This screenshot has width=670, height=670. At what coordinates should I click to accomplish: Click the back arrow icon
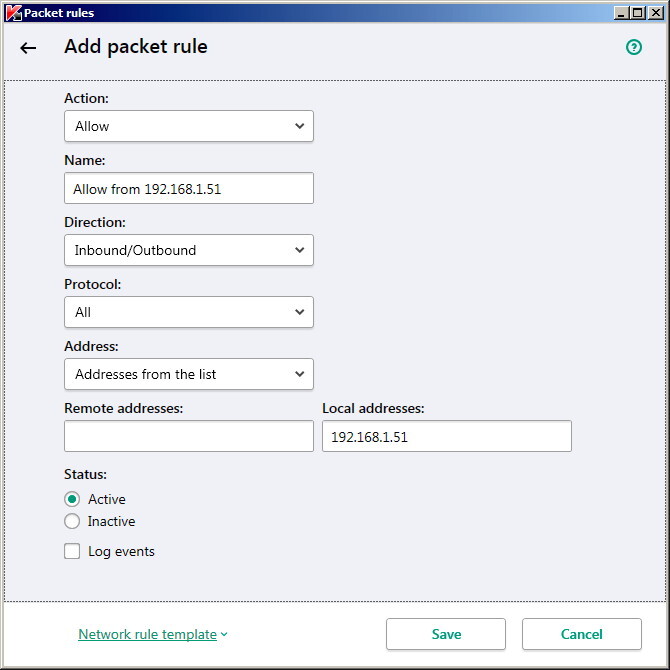(x=28, y=48)
